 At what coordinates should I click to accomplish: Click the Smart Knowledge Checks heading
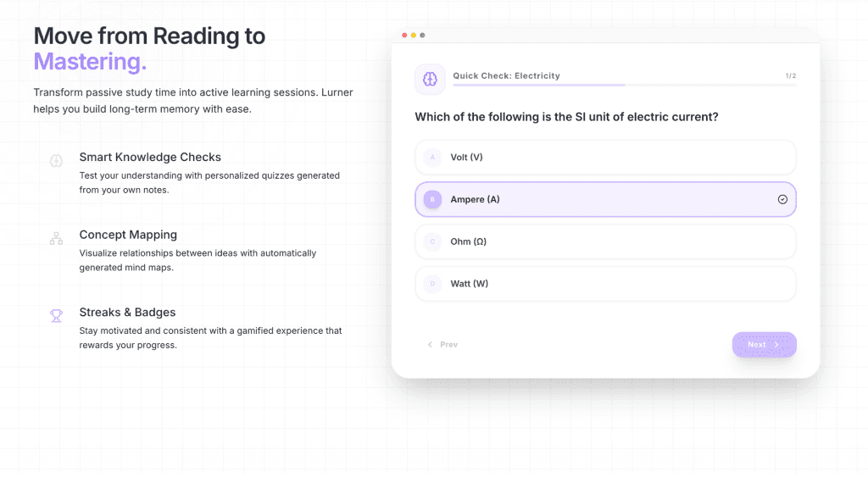(x=150, y=157)
